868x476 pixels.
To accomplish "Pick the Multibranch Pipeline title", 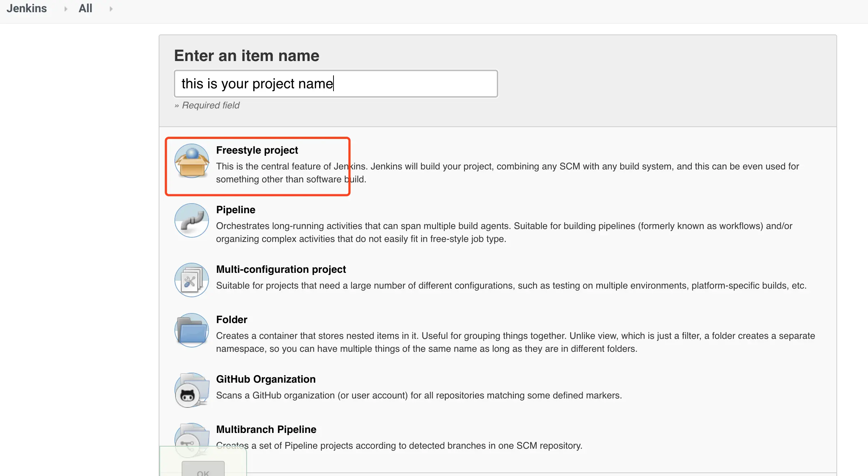I will pyautogui.click(x=266, y=429).
